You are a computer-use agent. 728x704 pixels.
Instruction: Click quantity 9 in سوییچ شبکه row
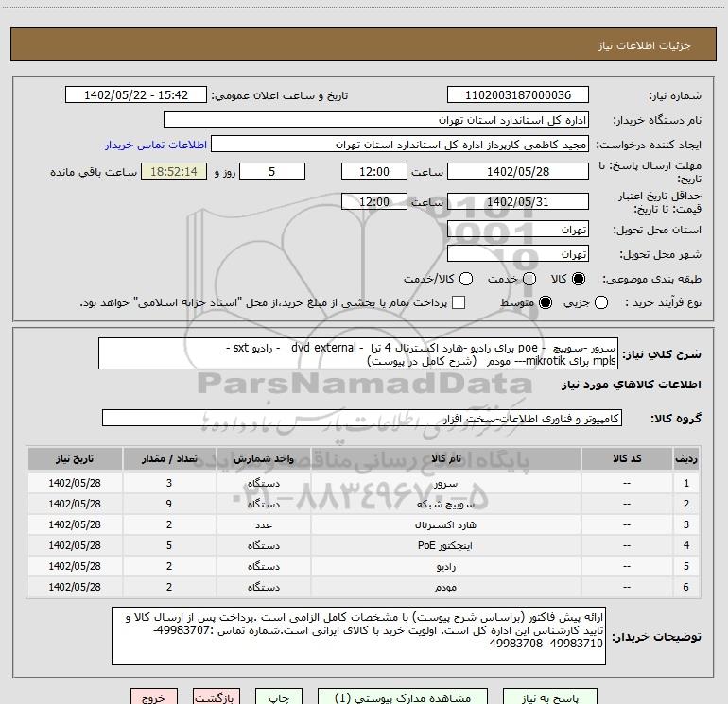(169, 504)
